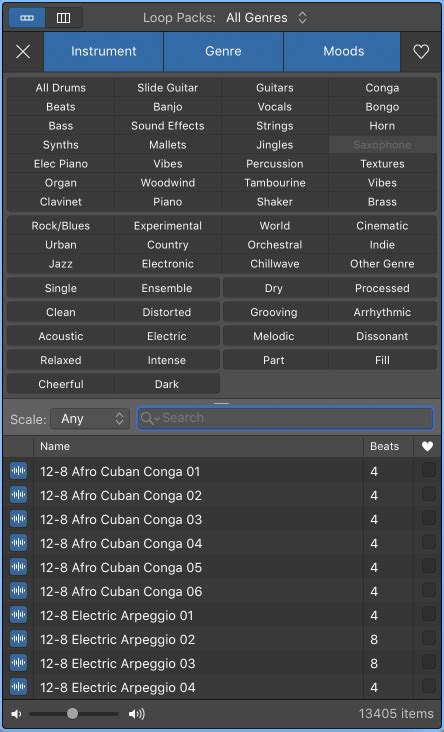The image size is (444, 732).
Task: Filter by Sound Effects
Action: pos(168,126)
